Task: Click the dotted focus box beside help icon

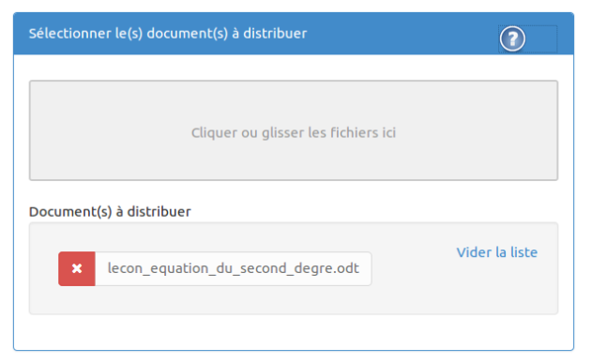Action: (541, 38)
